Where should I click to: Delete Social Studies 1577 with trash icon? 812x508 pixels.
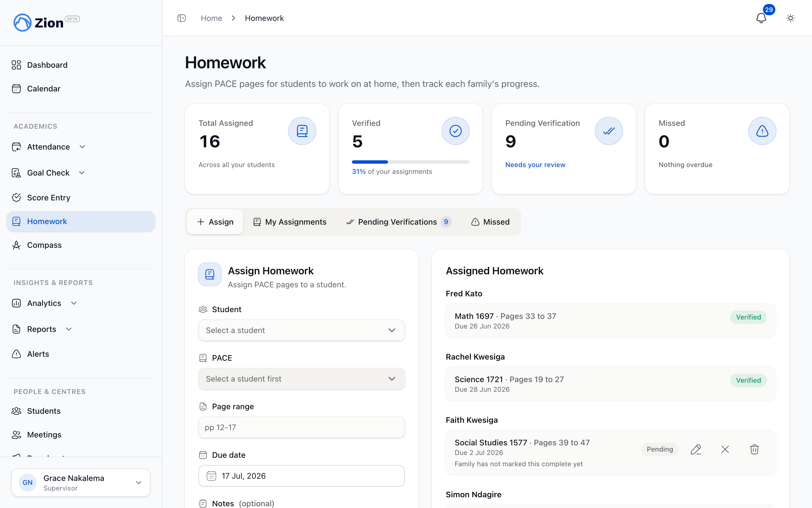tap(754, 449)
